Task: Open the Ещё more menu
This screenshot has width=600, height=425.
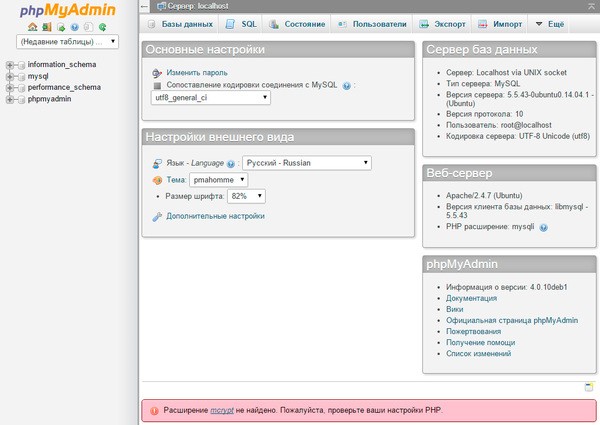Action: 549,24
